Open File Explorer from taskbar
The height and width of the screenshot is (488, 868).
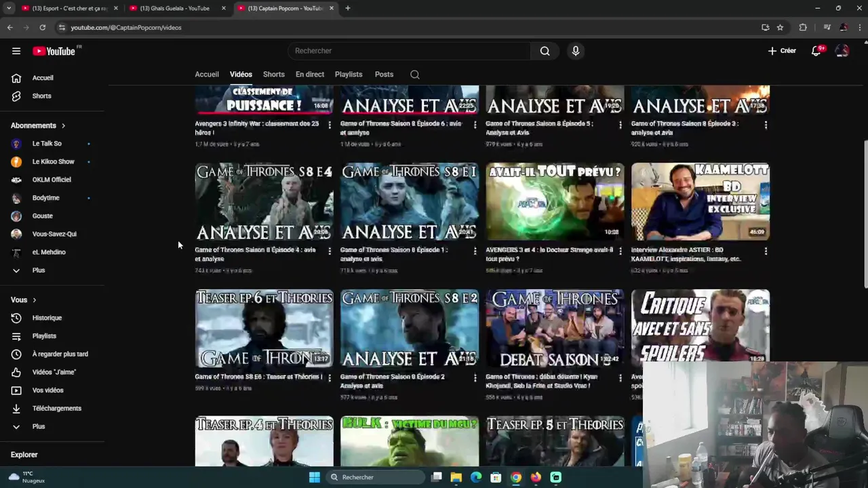[x=456, y=477]
